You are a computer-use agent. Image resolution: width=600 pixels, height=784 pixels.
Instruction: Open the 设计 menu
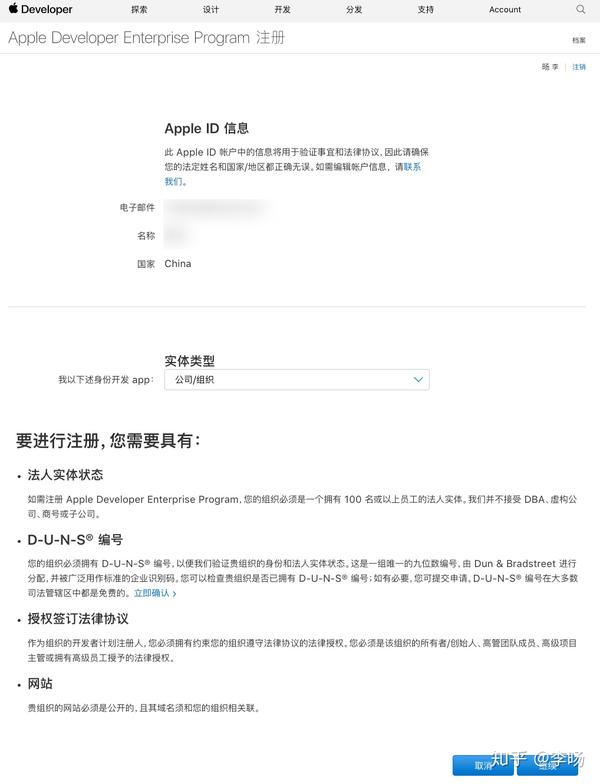[x=211, y=10]
